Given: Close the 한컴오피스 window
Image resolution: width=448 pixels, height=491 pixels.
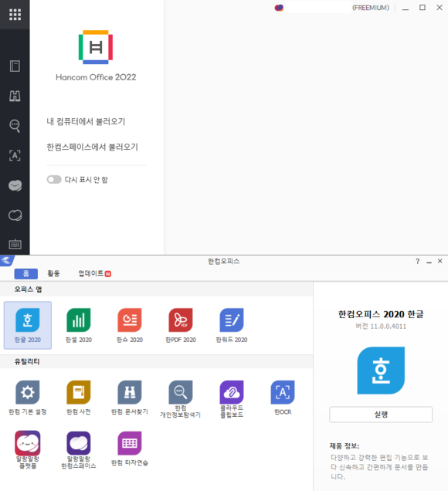Looking at the screenshot, I should 440,261.
